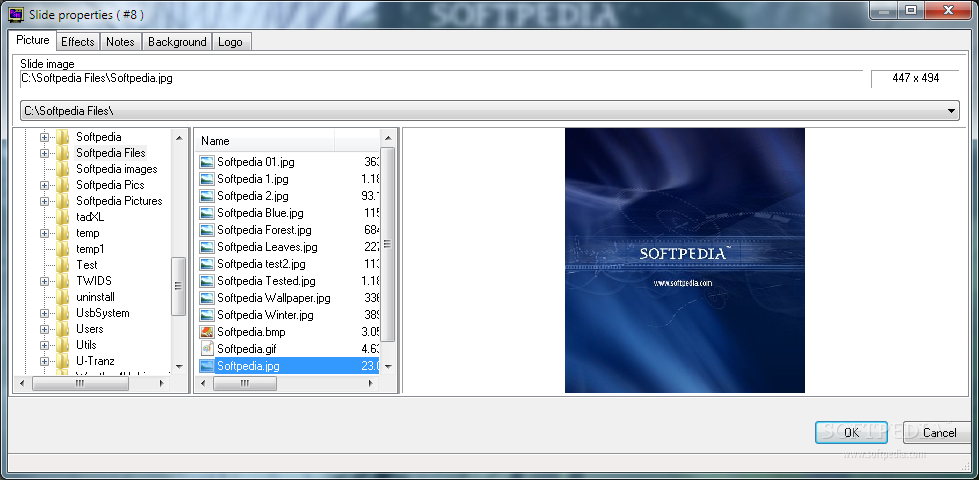Click the Softpedia images folder icon
The height and width of the screenshot is (480, 979).
[x=62, y=169]
